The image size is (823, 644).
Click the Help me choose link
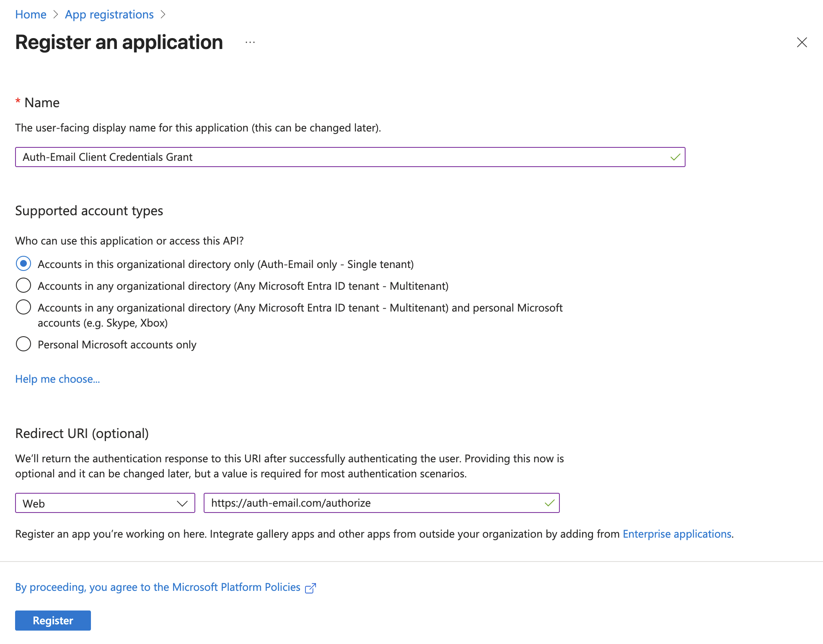(57, 379)
